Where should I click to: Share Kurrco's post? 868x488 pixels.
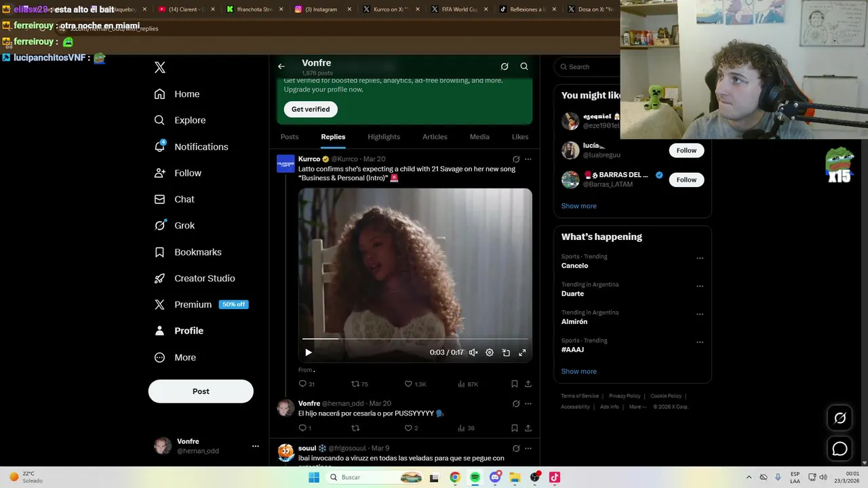(x=528, y=384)
